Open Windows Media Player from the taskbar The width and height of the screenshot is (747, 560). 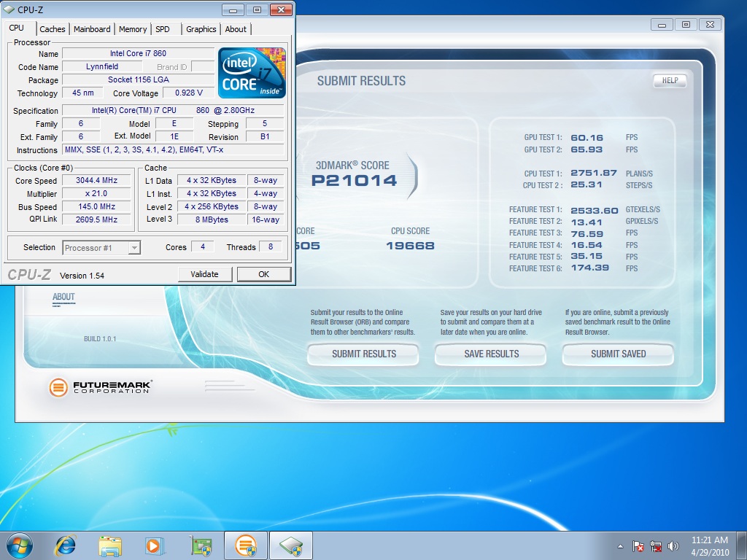(154, 545)
